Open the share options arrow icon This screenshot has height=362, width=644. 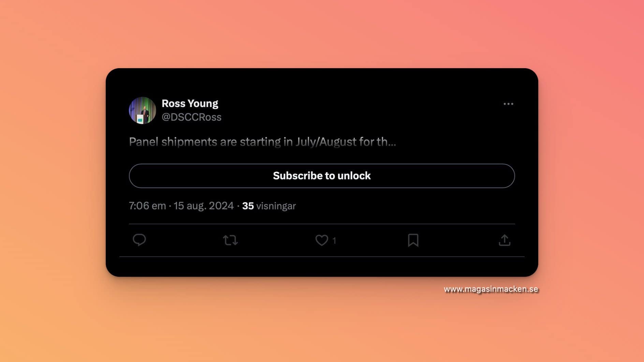tap(504, 240)
